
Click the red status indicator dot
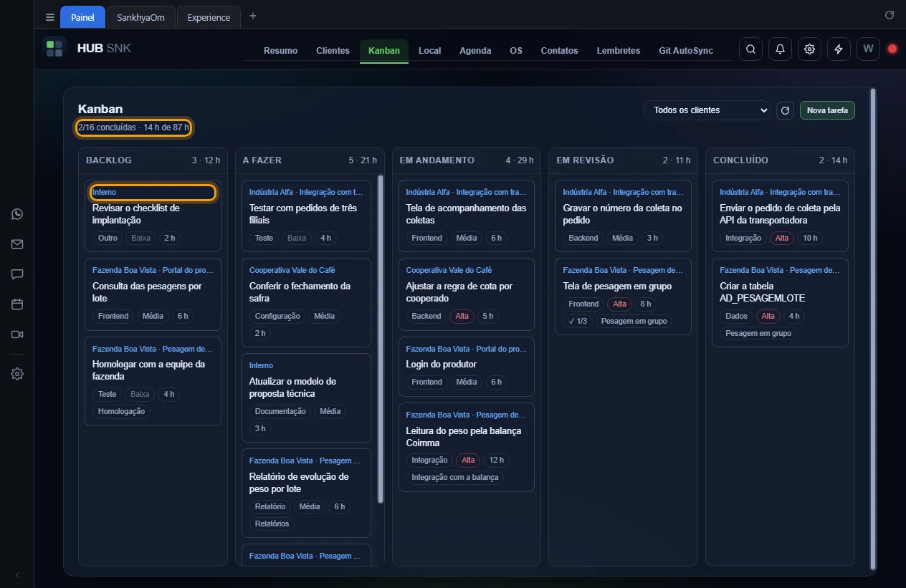click(892, 49)
